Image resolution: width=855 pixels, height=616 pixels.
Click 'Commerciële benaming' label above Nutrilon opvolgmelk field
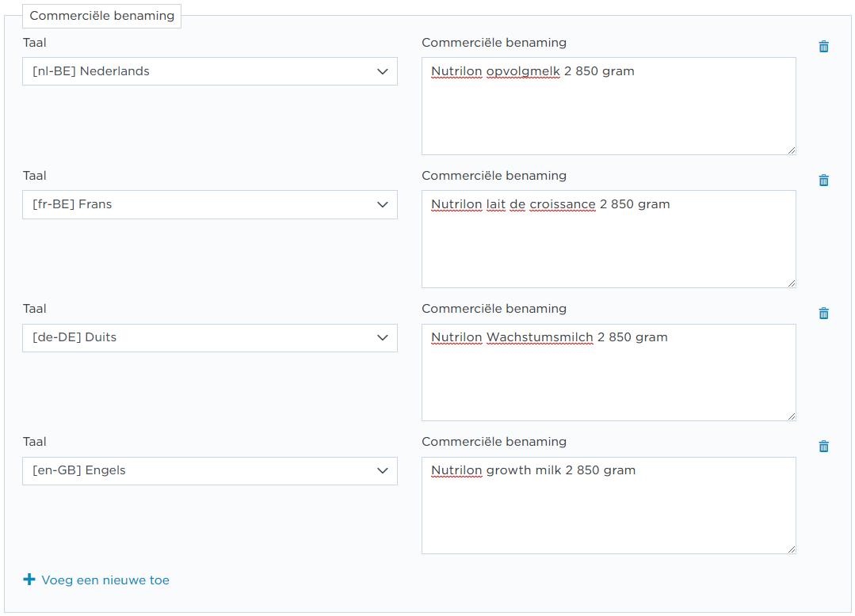(494, 43)
